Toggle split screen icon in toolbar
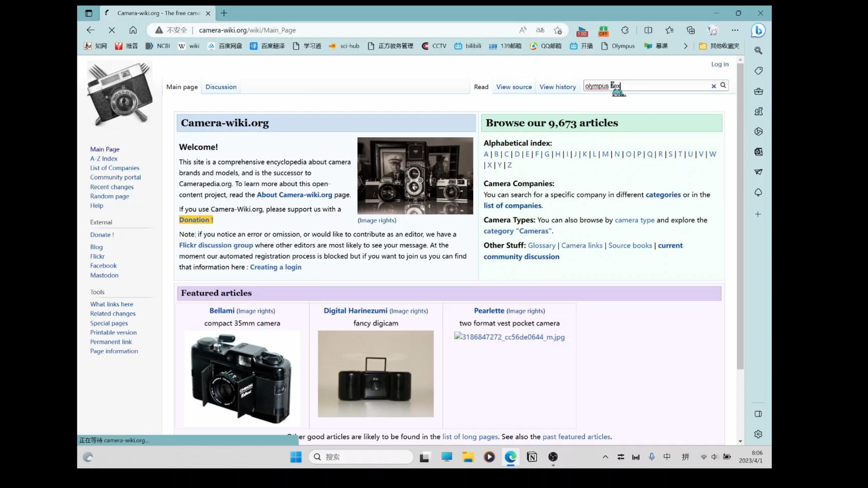Image resolution: width=868 pixels, height=488 pixels. (648, 30)
